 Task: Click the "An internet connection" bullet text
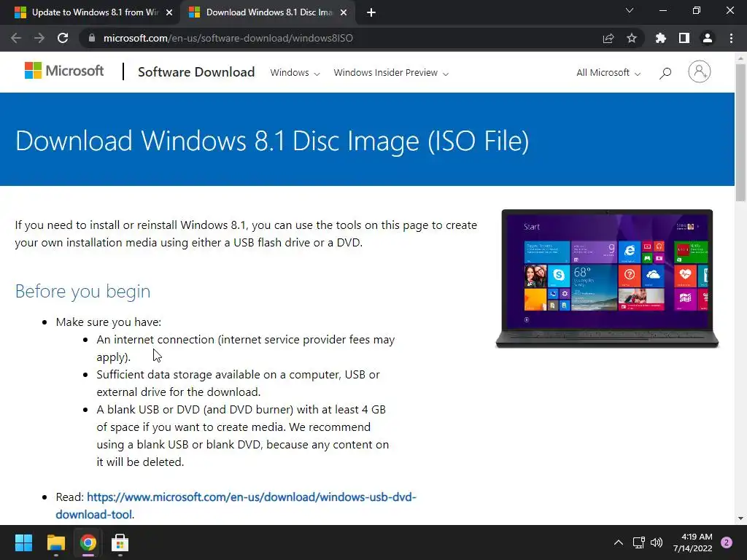click(x=246, y=349)
